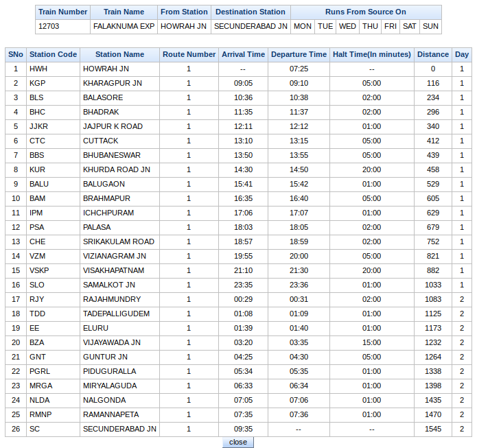Click the Departure Time column header
This screenshot has height=448, width=477.
(299, 54)
